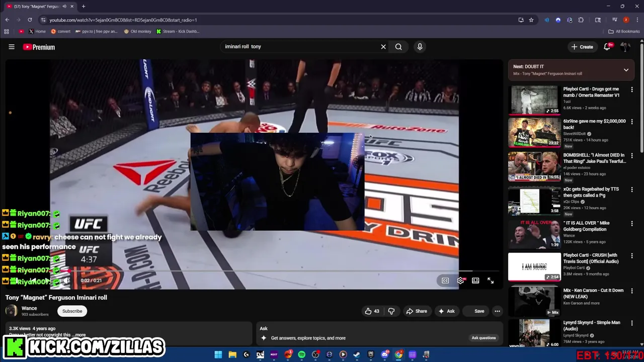Click the Ask button beside Share
Viewport: 644px width, 362px height.
point(446,311)
